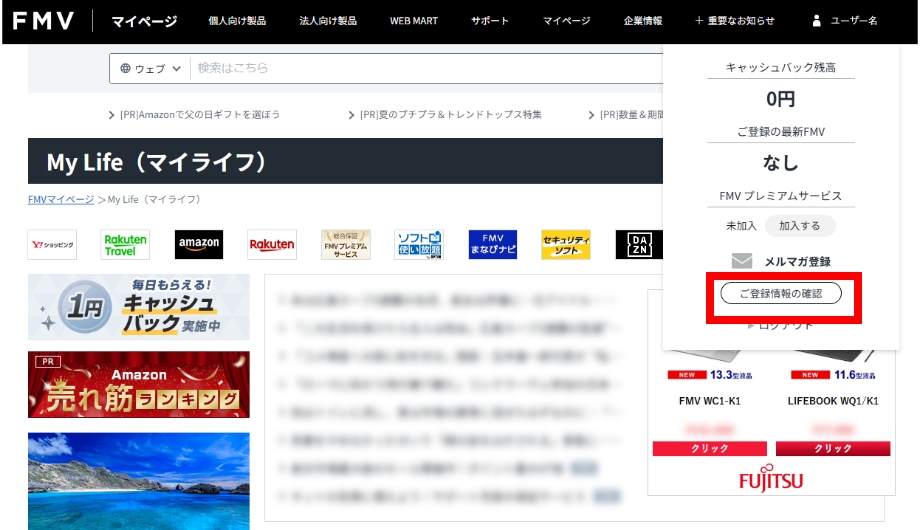Click the envelope icon beside メルマガ登録
This screenshot has width=920, height=530.
(741, 261)
